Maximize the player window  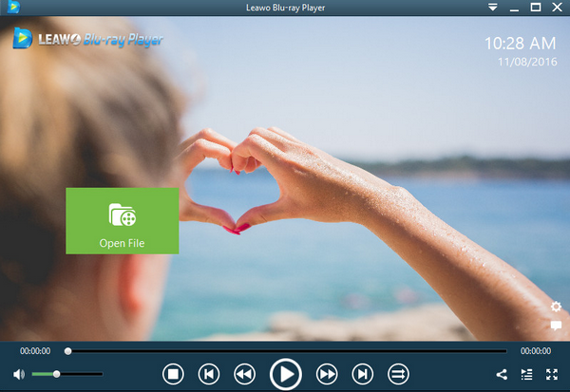536,8
